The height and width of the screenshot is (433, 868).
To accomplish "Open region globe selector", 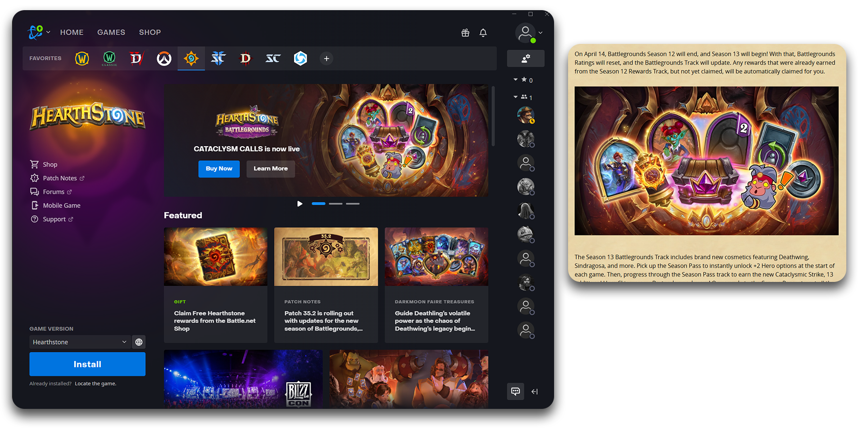I will 139,342.
